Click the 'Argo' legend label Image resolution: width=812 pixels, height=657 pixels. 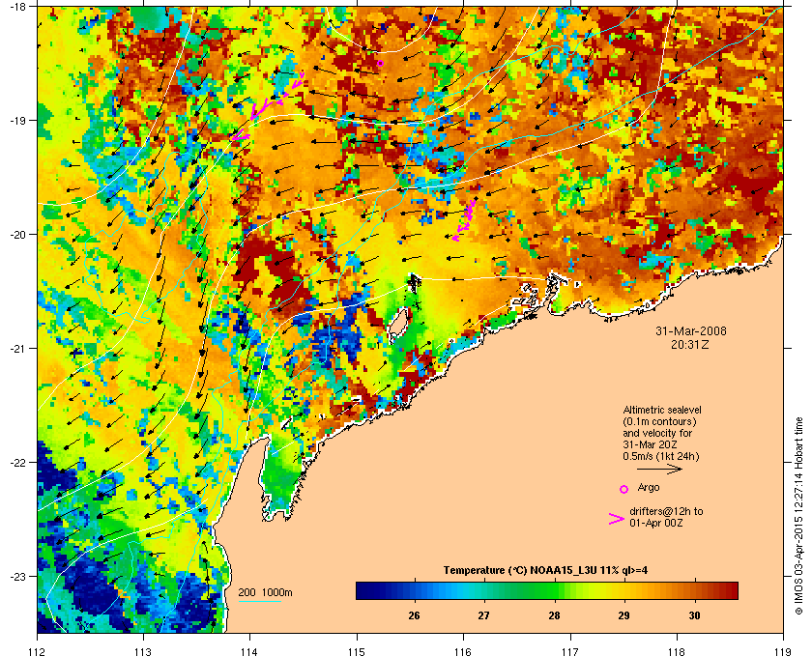click(649, 487)
